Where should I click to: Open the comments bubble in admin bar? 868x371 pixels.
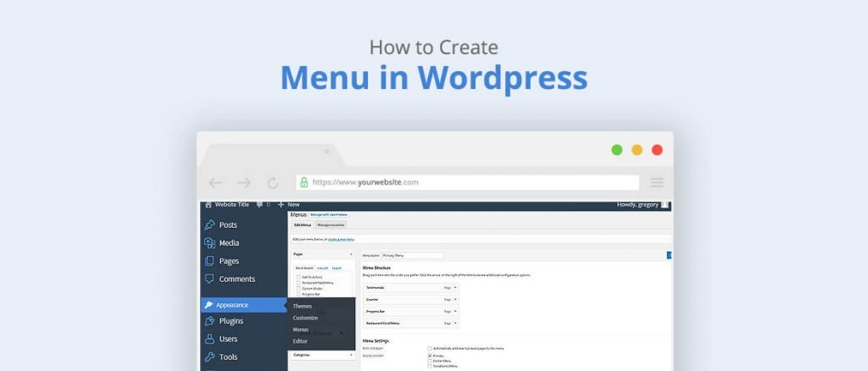click(x=259, y=205)
